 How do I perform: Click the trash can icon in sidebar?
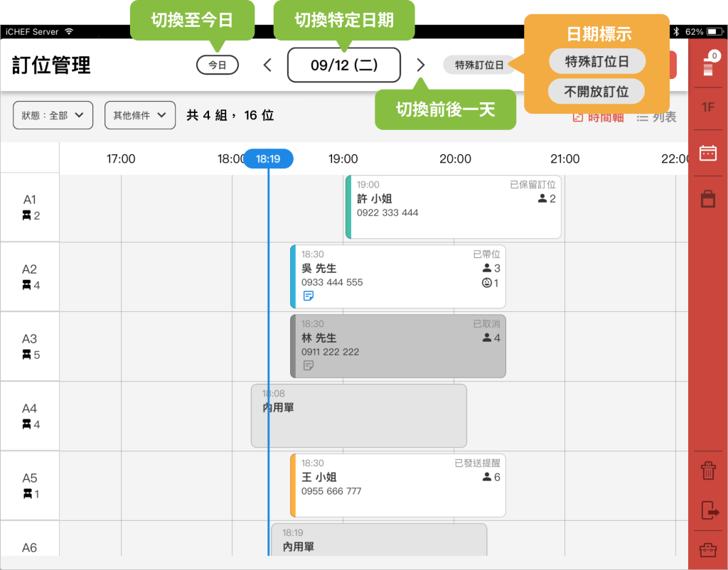(707, 470)
